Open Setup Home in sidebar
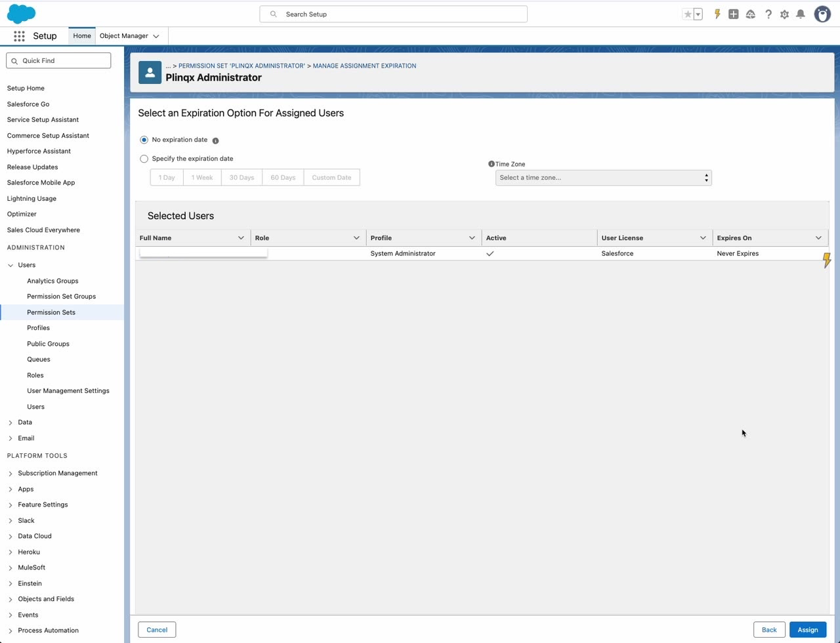 click(x=26, y=88)
